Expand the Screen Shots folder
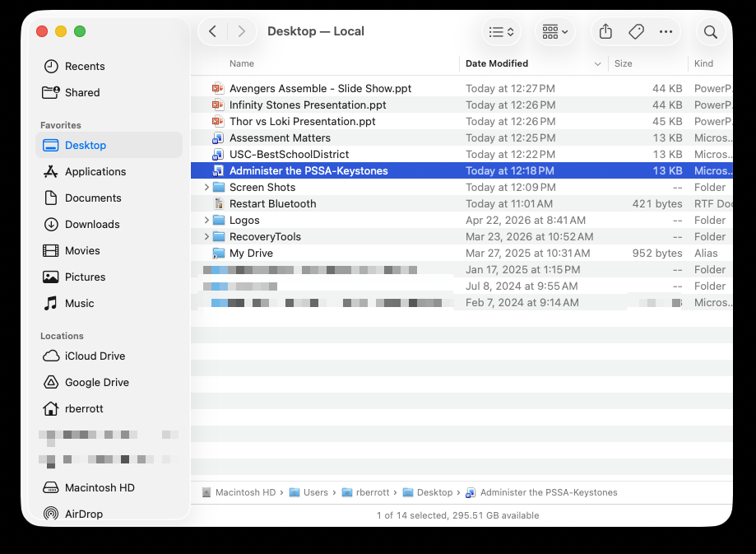 (206, 187)
